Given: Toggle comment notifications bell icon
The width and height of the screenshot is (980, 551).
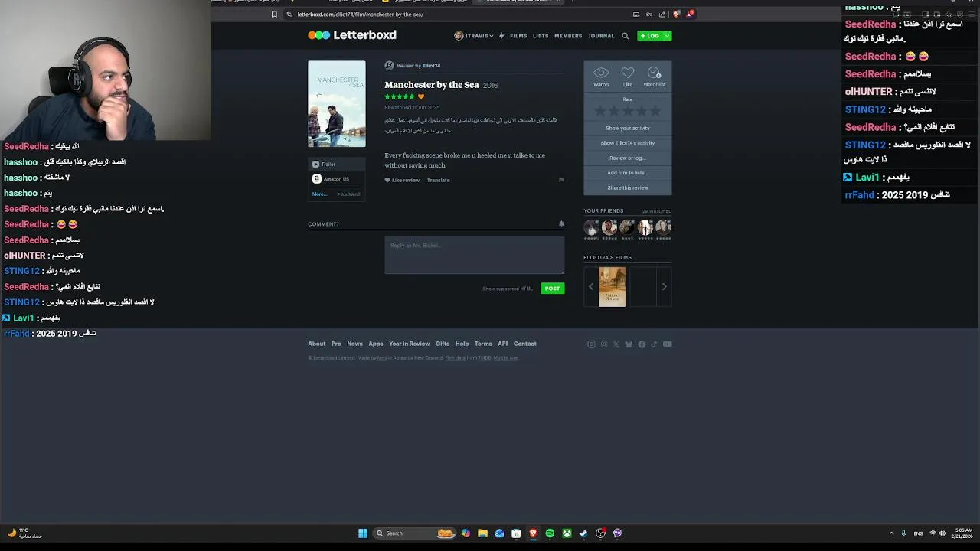Looking at the screenshot, I should tap(561, 224).
